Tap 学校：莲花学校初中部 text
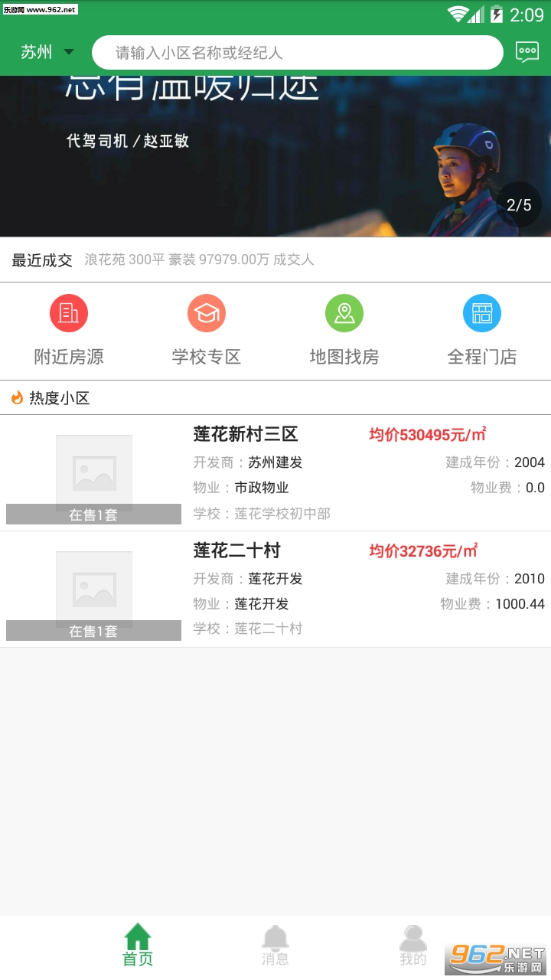This screenshot has width=551, height=980. 262,514
